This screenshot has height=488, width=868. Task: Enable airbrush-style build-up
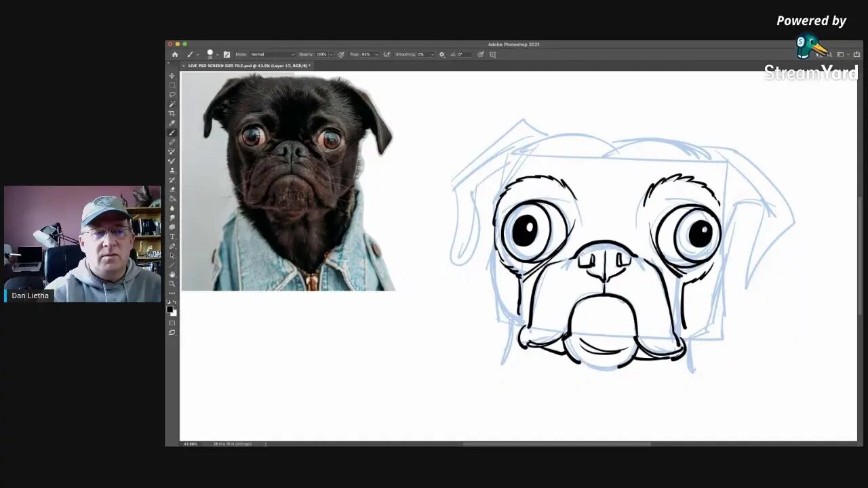point(386,54)
